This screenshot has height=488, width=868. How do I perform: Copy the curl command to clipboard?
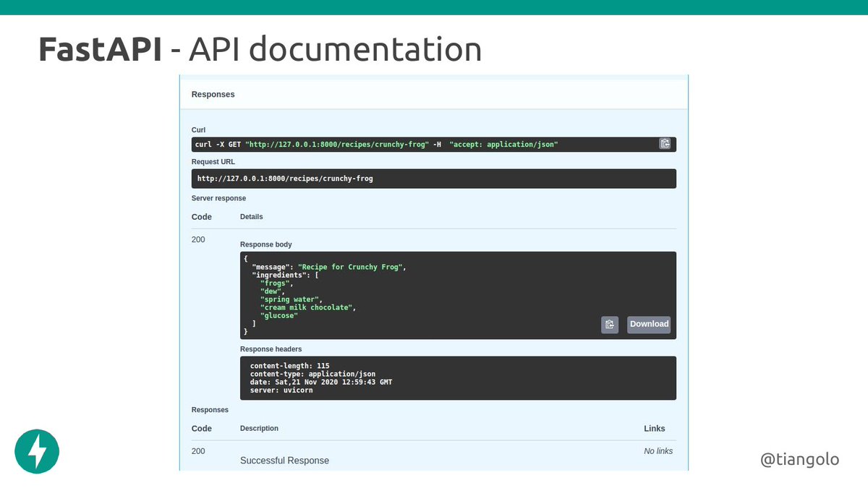[665, 144]
